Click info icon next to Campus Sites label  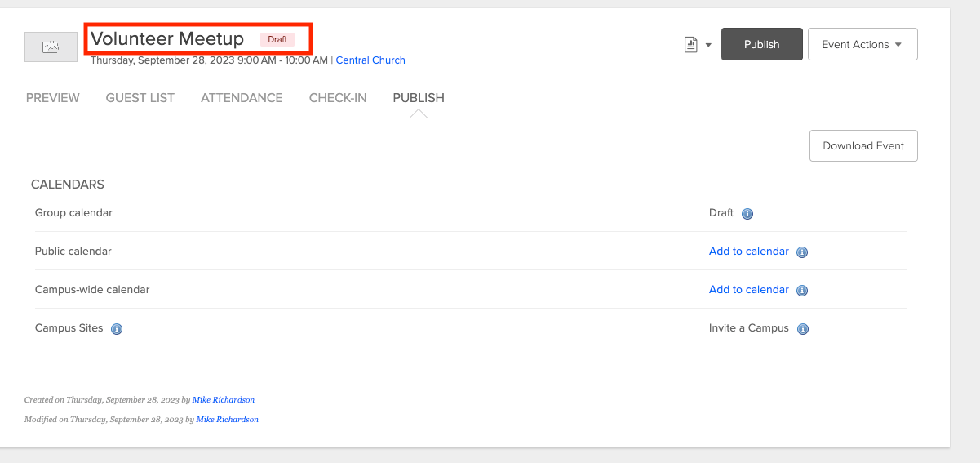pyautogui.click(x=117, y=329)
